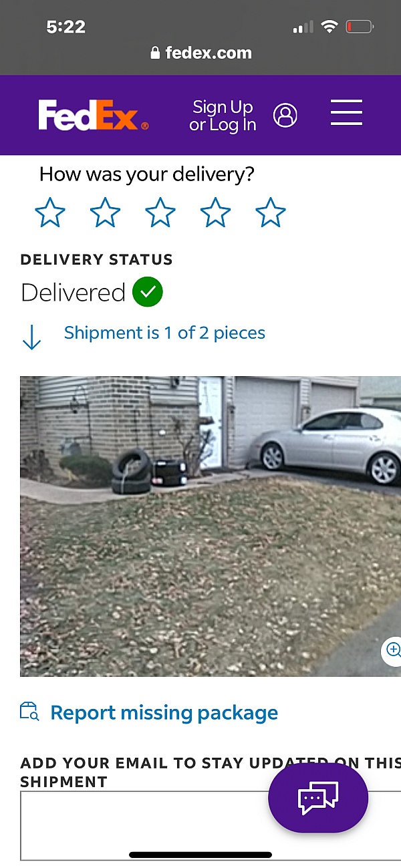Rate delivery with the third star
Screen dimensions: 401x868
pyautogui.click(x=160, y=213)
